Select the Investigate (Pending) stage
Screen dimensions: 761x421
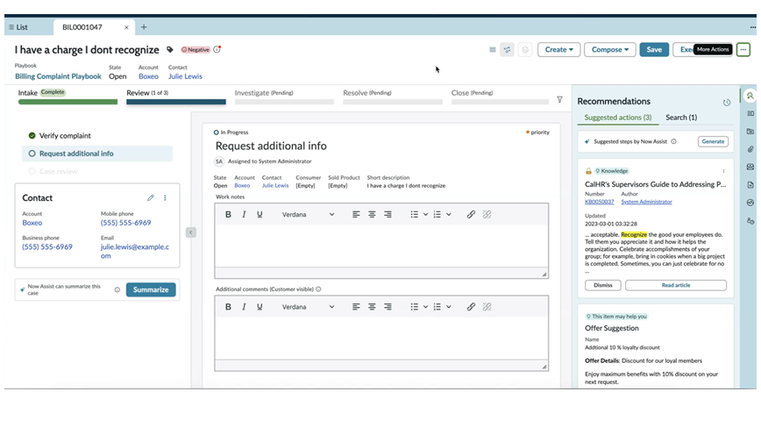(284, 96)
